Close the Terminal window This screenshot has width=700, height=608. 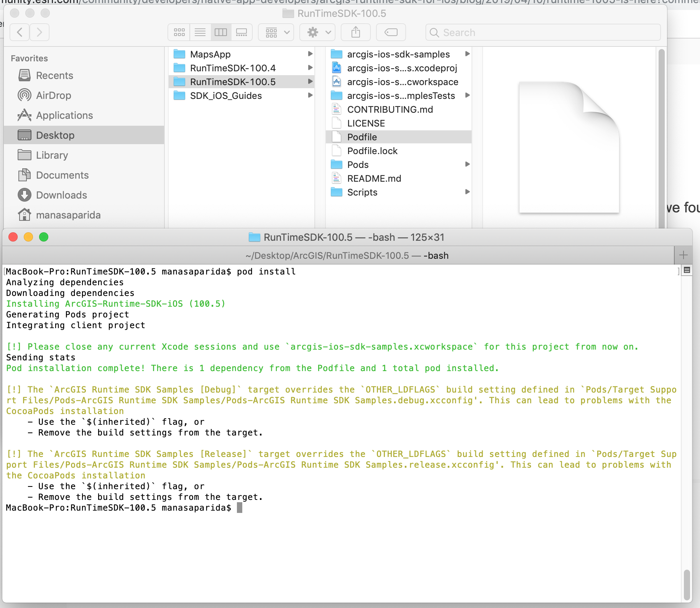click(13, 237)
